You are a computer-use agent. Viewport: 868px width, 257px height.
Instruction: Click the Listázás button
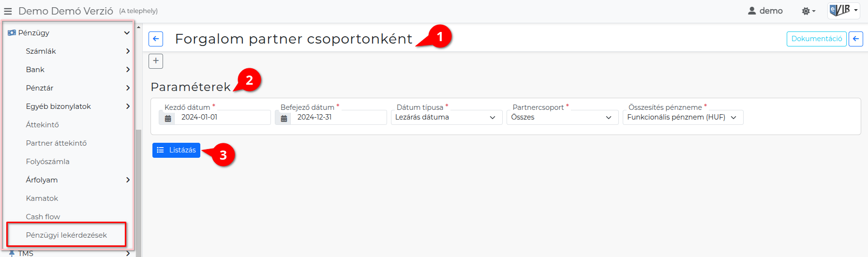tap(176, 150)
